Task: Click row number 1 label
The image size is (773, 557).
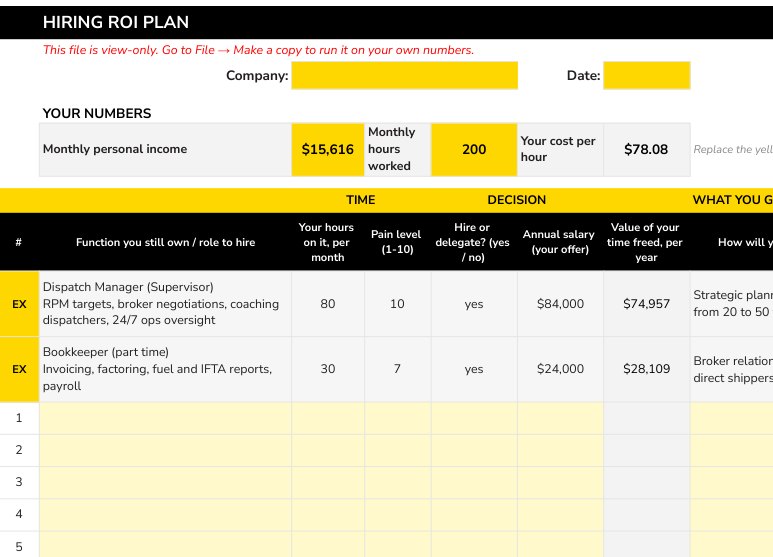Action: tap(19, 418)
